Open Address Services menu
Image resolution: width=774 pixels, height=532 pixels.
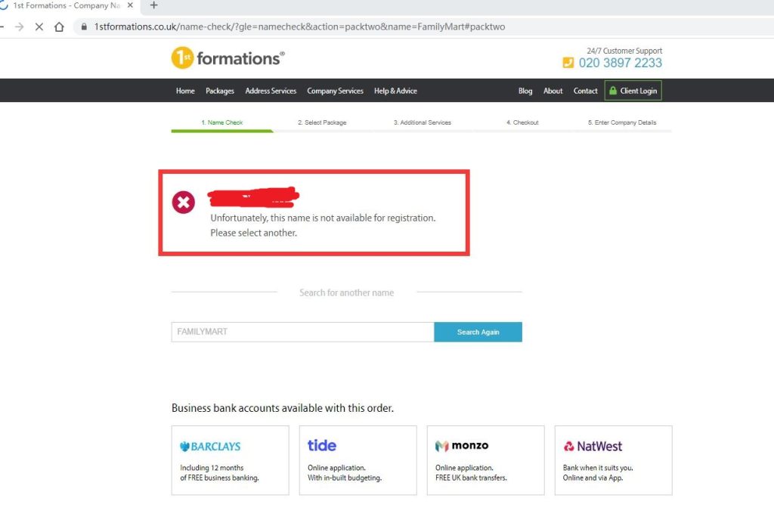click(x=271, y=91)
